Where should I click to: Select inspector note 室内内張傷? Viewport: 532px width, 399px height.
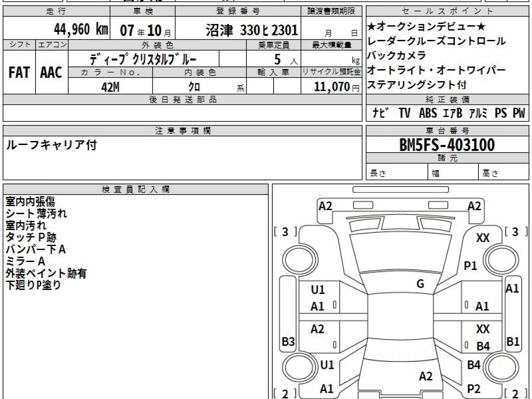point(30,202)
